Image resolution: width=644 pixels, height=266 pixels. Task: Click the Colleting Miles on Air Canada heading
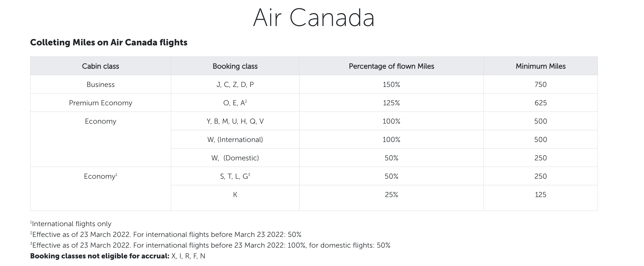point(108,43)
